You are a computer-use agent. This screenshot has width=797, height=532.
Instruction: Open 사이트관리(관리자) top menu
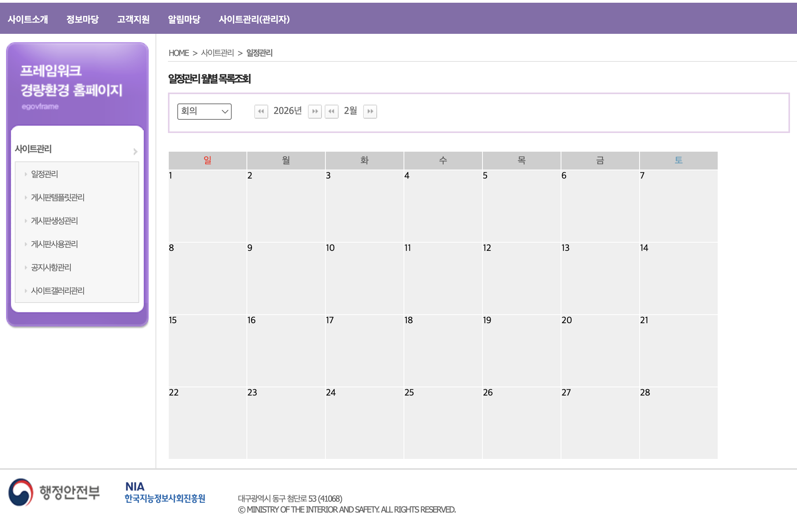tap(254, 19)
